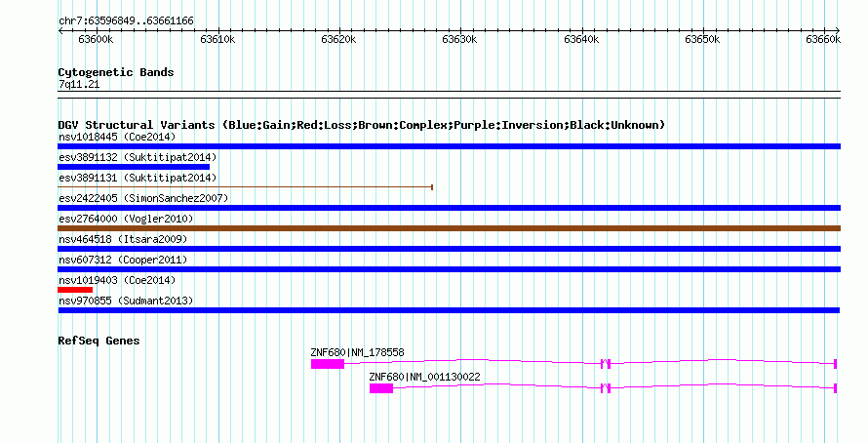
Task: Click the blue gain bar for nsv607312
Action: tap(449, 269)
